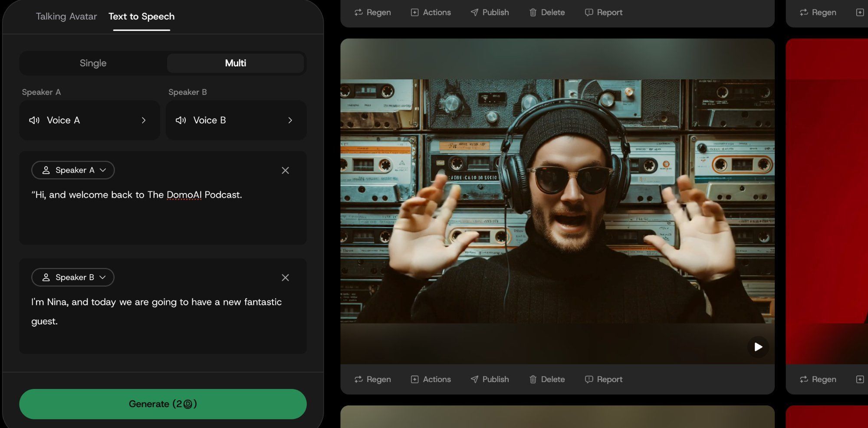Remove the Speaker B dialogue block
The width and height of the screenshot is (868, 428).
coord(285,278)
